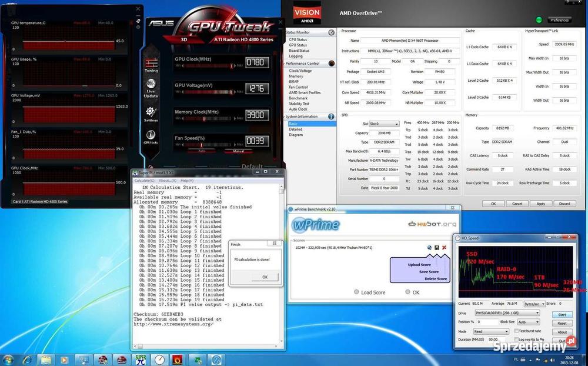The image size is (588, 366).
Task: Click Reset button in HD_Speed
Action: point(562,323)
